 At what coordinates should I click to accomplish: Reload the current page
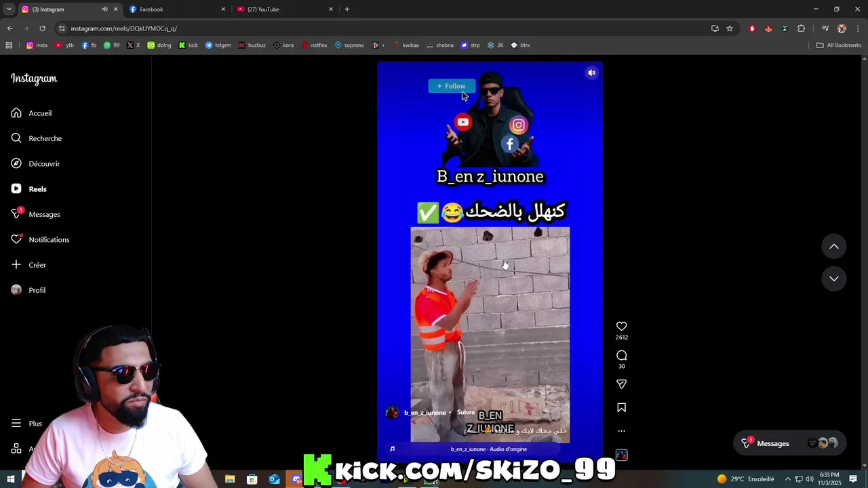click(x=42, y=28)
